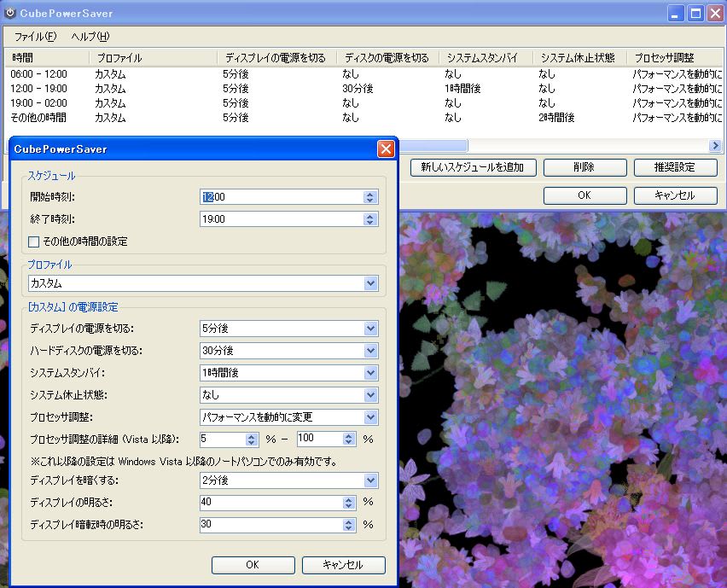This screenshot has width=727, height=588.
Task: Expand the システムスタンバイ dropdown
Action: tap(370, 373)
